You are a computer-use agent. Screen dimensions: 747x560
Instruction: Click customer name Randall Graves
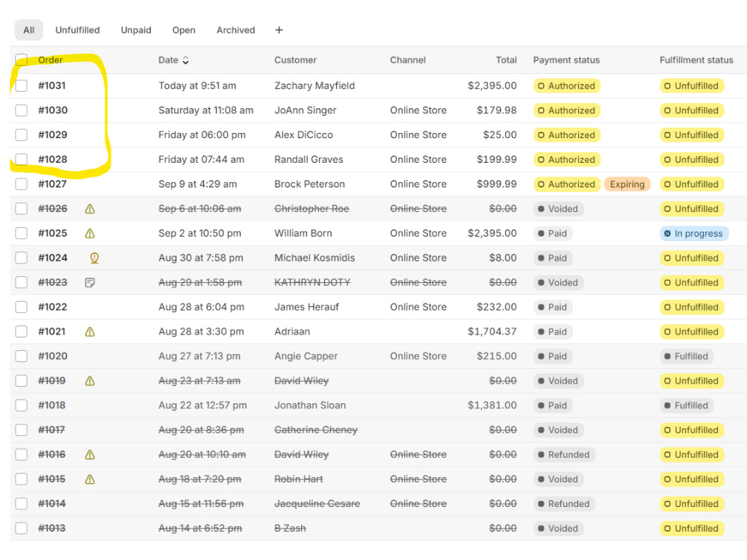click(309, 160)
